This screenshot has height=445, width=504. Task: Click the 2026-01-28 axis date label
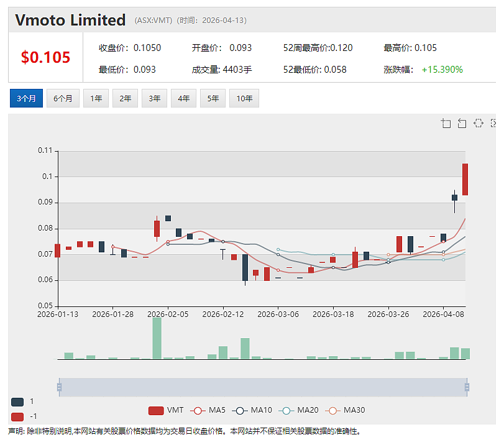tap(113, 314)
